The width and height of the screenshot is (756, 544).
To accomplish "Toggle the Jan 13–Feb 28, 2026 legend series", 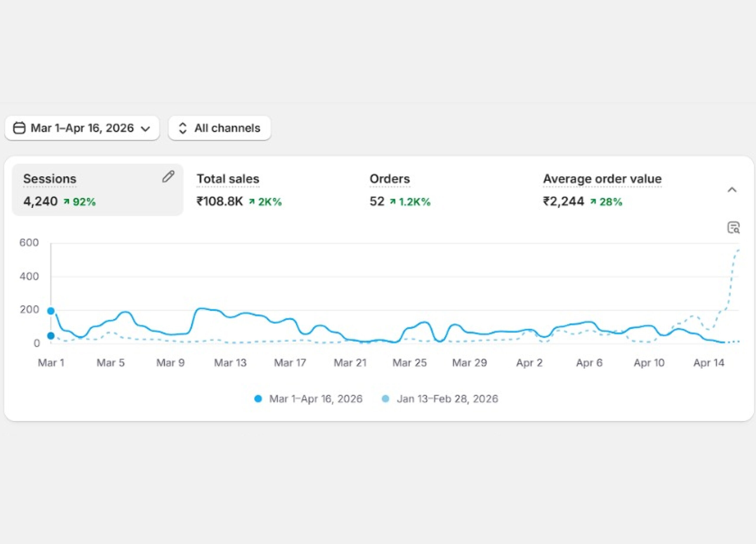I will click(447, 399).
